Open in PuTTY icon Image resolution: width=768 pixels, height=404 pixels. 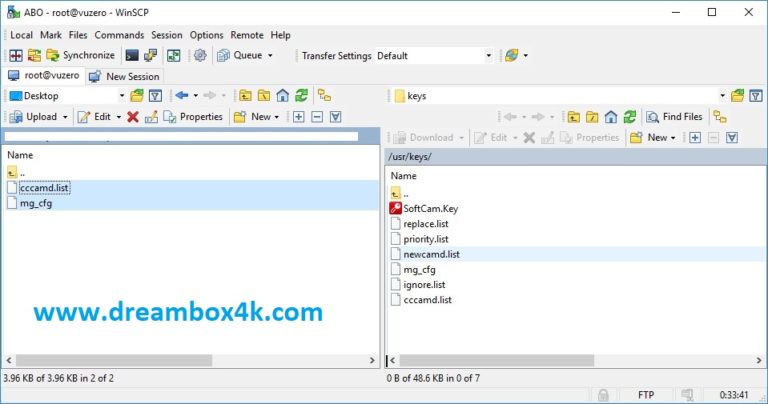(x=150, y=55)
